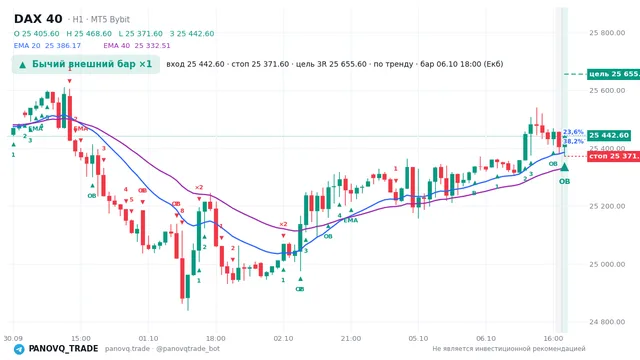Click the 'EMA 20 25 386.17' legend

click(x=47, y=46)
